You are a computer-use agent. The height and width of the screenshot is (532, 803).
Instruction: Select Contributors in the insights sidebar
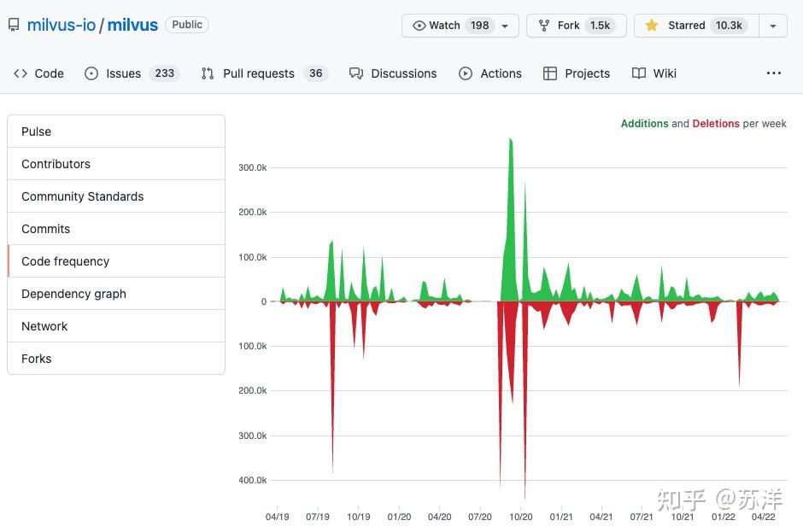(x=56, y=164)
